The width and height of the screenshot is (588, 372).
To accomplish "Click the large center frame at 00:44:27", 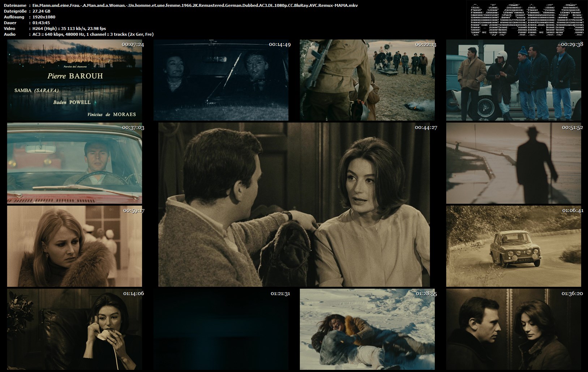I will click(x=294, y=205).
